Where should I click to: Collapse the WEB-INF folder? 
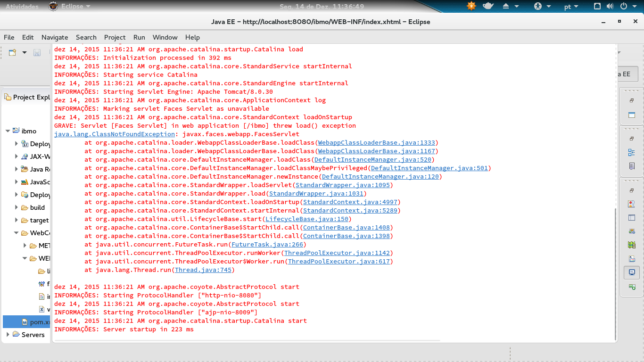click(25, 258)
